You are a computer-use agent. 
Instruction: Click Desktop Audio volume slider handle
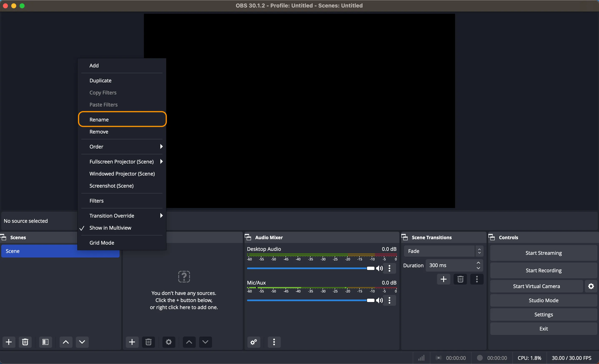[371, 268]
